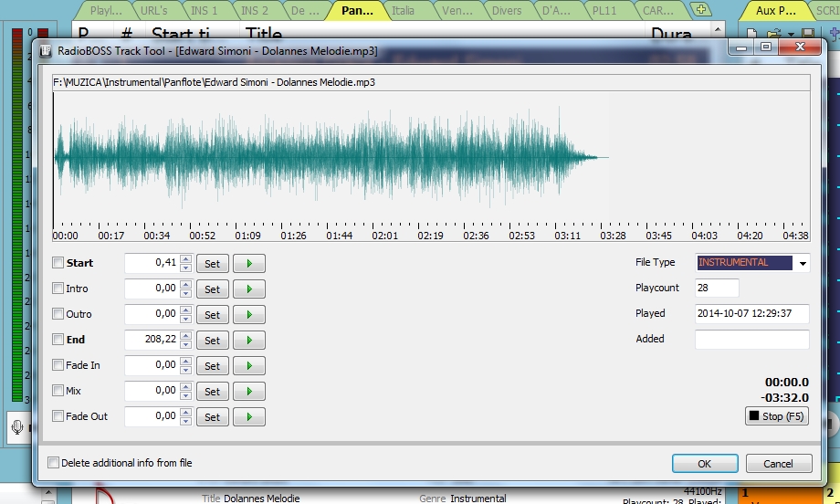Click Set button for Fade Out
Viewport: 840px width, 504px height.
click(212, 416)
